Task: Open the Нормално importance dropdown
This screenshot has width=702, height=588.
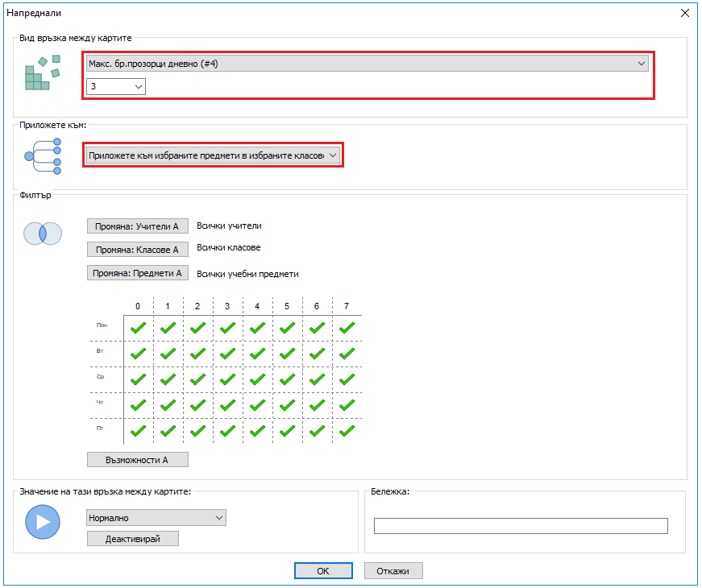Action: (156, 518)
